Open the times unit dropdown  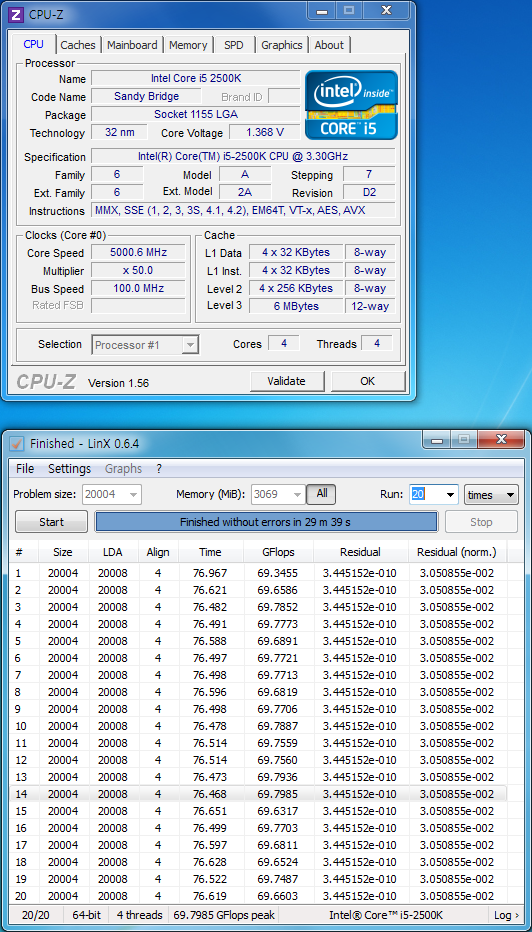[x=491, y=495]
